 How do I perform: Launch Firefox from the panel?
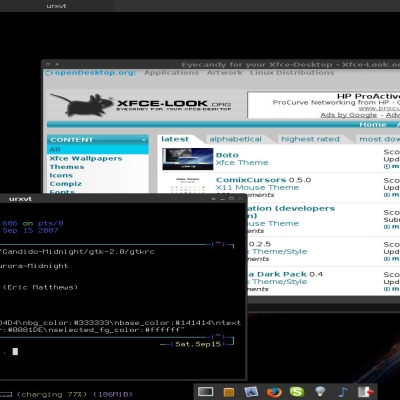click(274, 392)
